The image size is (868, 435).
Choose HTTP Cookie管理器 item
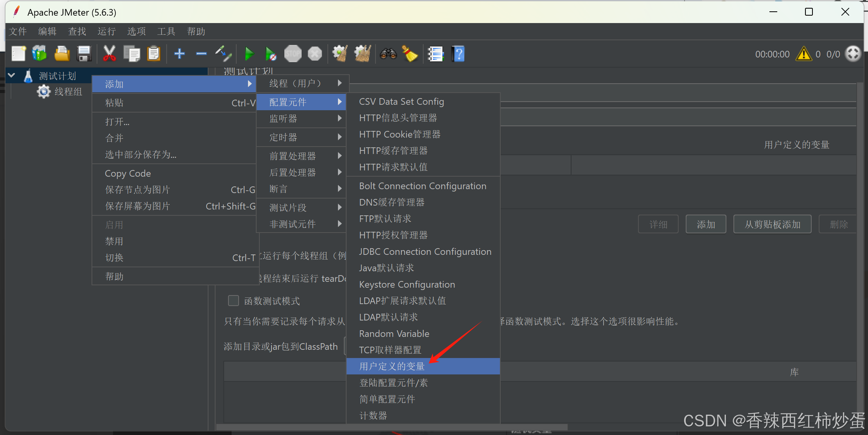pos(423,134)
